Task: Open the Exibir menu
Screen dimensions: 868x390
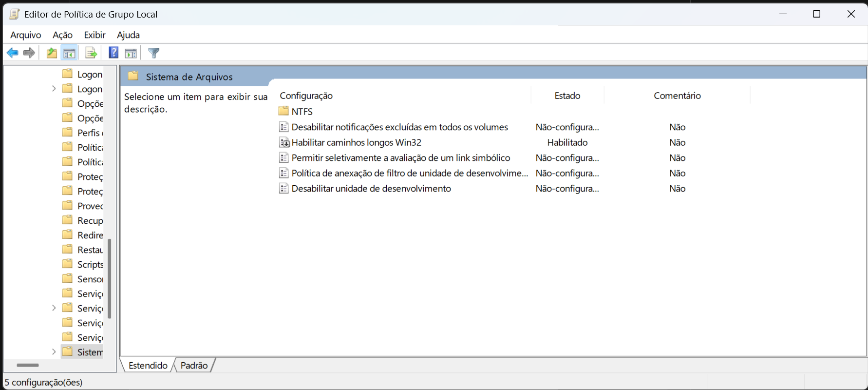Action: tap(94, 35)
